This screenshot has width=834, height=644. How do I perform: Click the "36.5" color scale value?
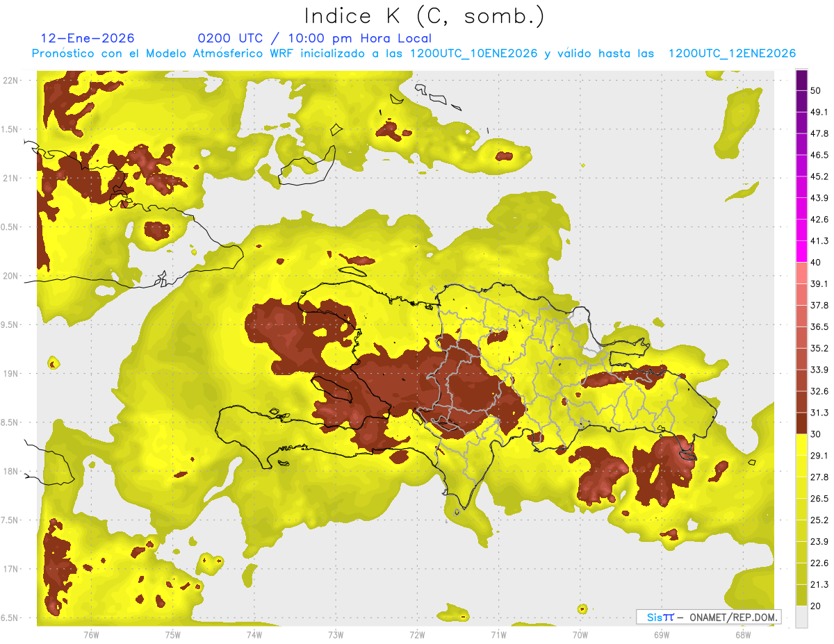(x=819, y=327)
